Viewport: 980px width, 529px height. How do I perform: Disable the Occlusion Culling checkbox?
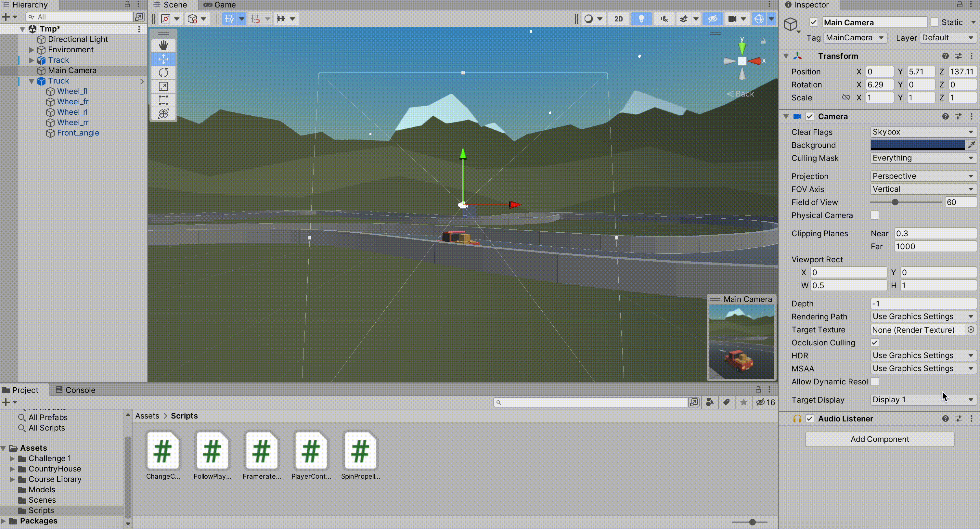pos(875,342)
